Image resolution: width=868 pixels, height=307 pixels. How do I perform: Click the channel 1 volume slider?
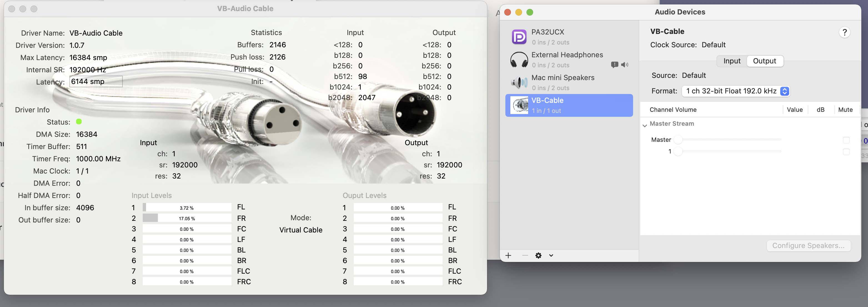click(x=727, y=152)
